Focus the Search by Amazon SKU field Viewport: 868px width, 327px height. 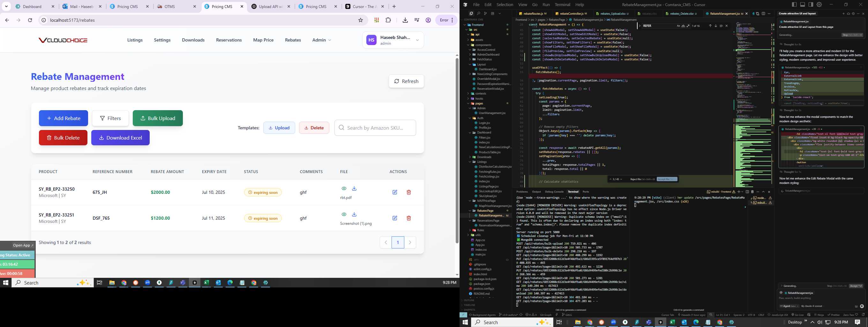click(375, 128)
